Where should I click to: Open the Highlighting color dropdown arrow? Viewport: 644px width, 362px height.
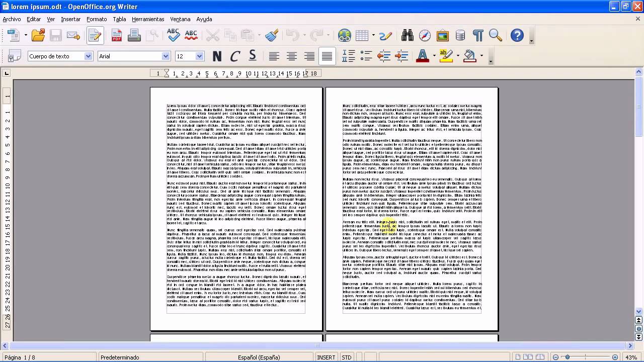(458, 56)
